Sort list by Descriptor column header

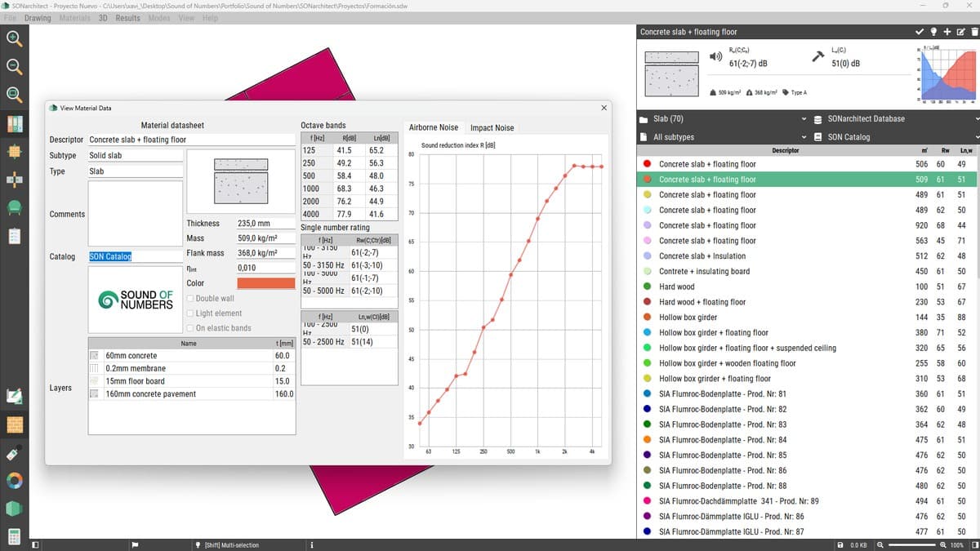coord(786,150)
